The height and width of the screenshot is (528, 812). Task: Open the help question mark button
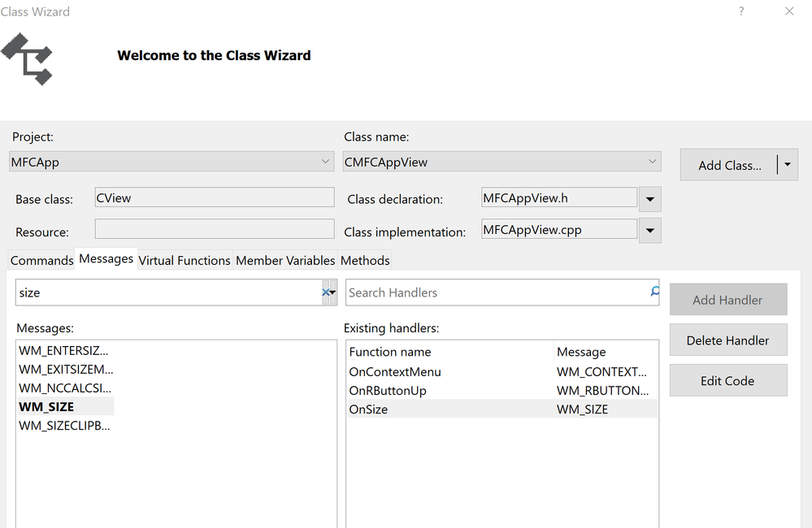740,11
